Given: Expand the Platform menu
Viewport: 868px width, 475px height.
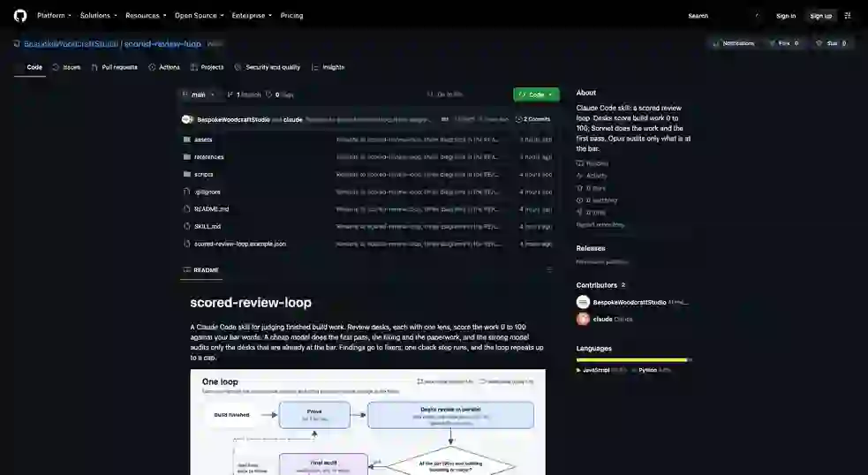Looking at the screenshot, I should pos(54,16).
